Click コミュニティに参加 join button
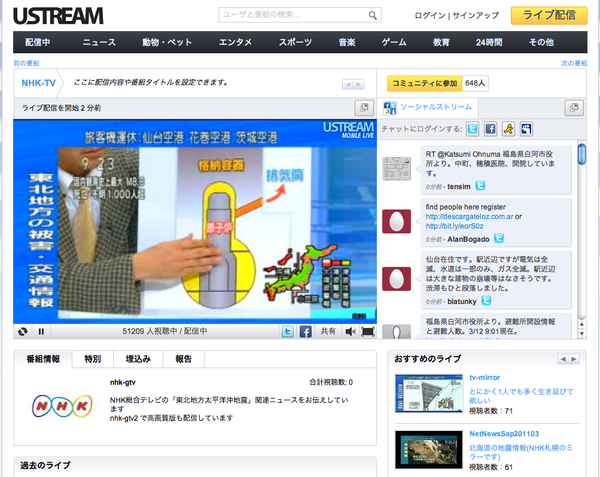 [424, 83]
